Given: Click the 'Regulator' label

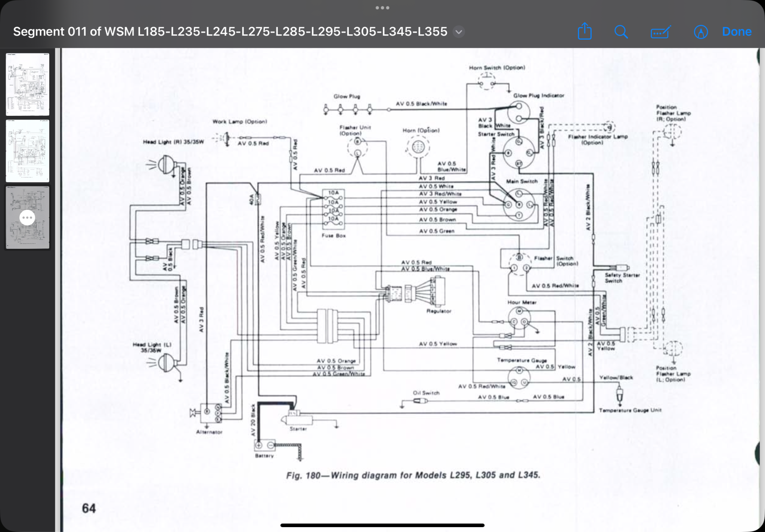Looking at the screenshot, I should [x=439, y=311].
